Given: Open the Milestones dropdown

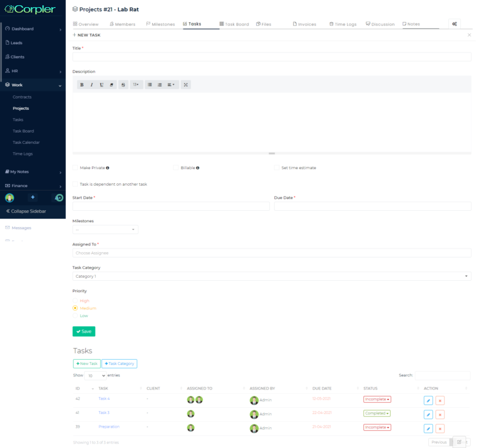Looking at the screenshot, I should point(105,229).
